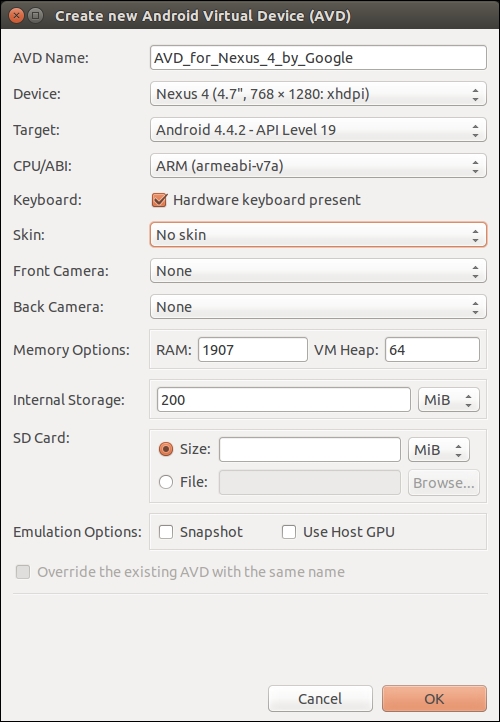500x722 pixels.
Task: Open the Device dropdown showing Nexus 4
Action: tap(318, 94)
